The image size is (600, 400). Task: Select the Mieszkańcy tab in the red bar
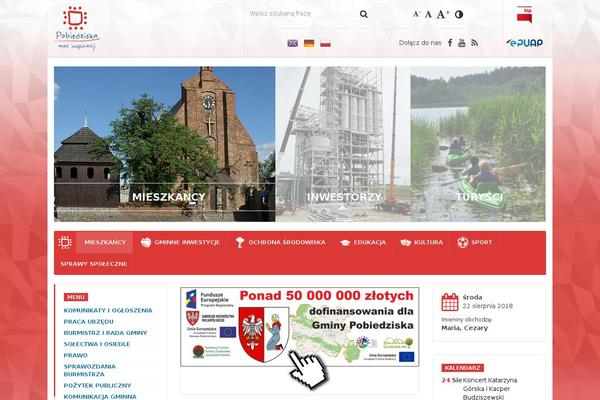(x=105, y=242)
